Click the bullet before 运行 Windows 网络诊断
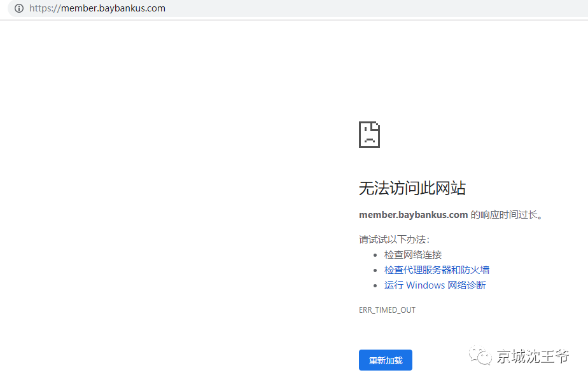Screen dimensions: 588x382 pyautogui.click(x=375, y=285)
